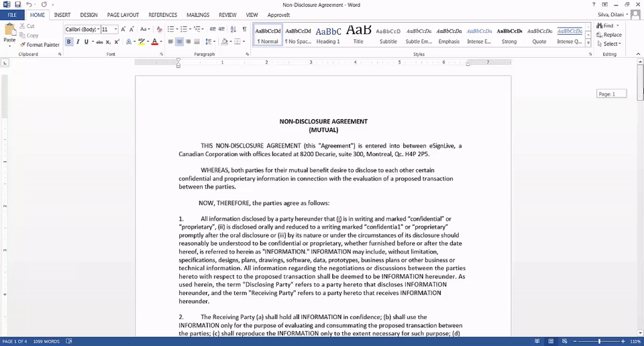Image resolution: width=644 pixels, height=346 pixels.
Task: Undo the last action
Action: point(29,5)
